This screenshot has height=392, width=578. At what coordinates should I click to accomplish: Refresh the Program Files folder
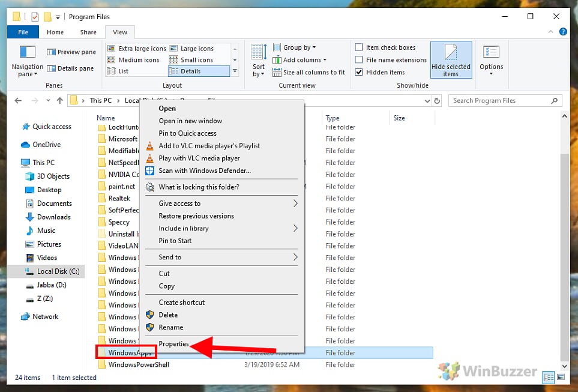pyautogui.click(x=437, y=101)
